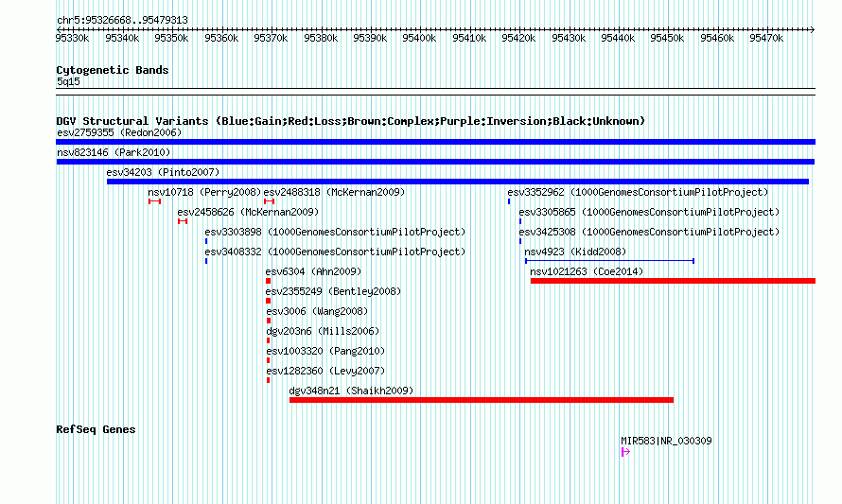Click the 95330k ruler tick label
This screenshot has height=504, width=842.
(73, 38)
